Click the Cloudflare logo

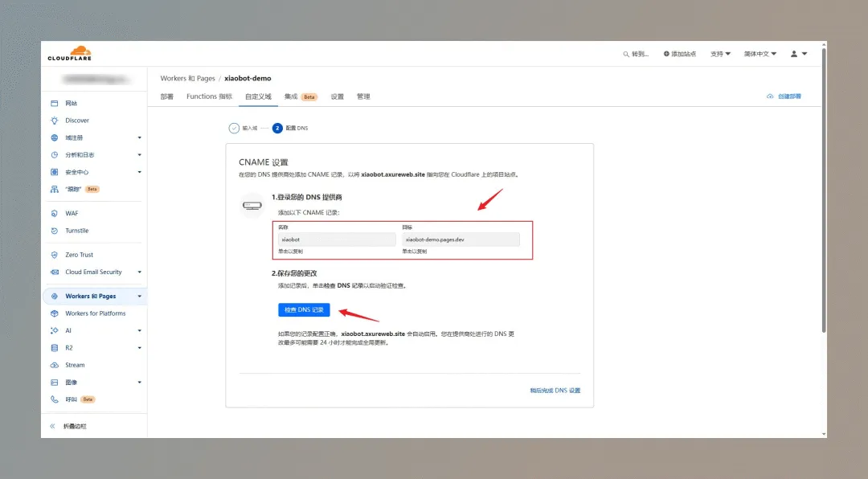tap(70, 53)
